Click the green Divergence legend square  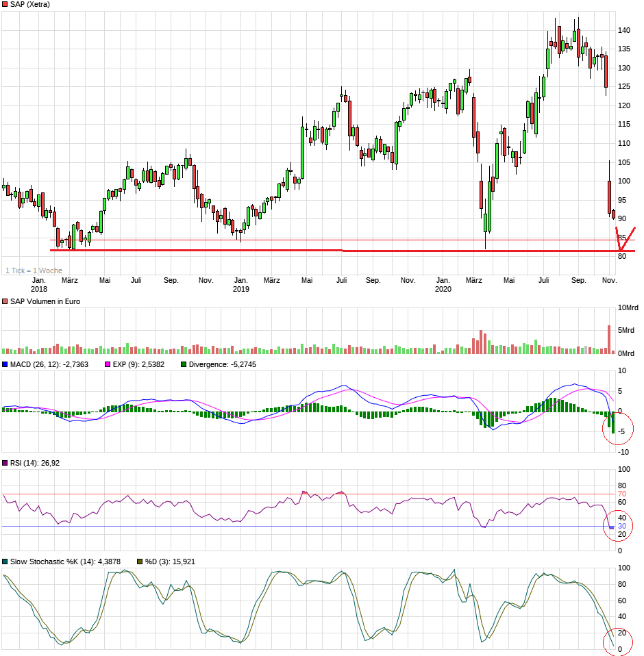click(184, 365)
